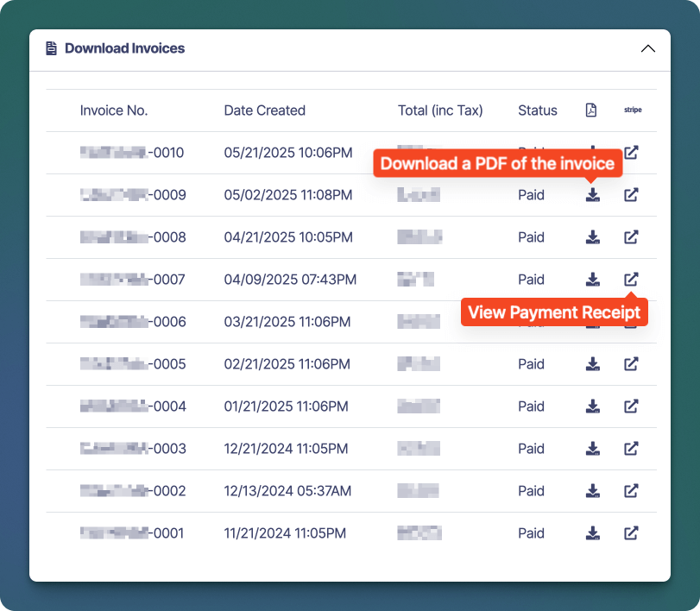700x611 pixels.
Task: Download PDF for invoice -0004
Action: (x=592, y=406)
